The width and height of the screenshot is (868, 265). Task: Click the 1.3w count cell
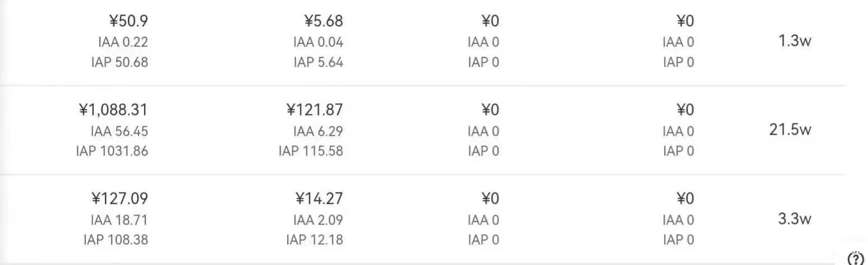[x=795, y=41]
